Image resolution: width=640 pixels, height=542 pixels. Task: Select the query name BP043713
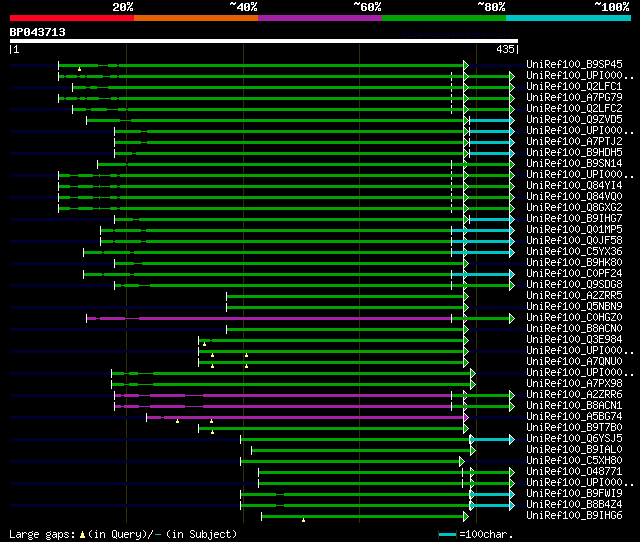38,32
